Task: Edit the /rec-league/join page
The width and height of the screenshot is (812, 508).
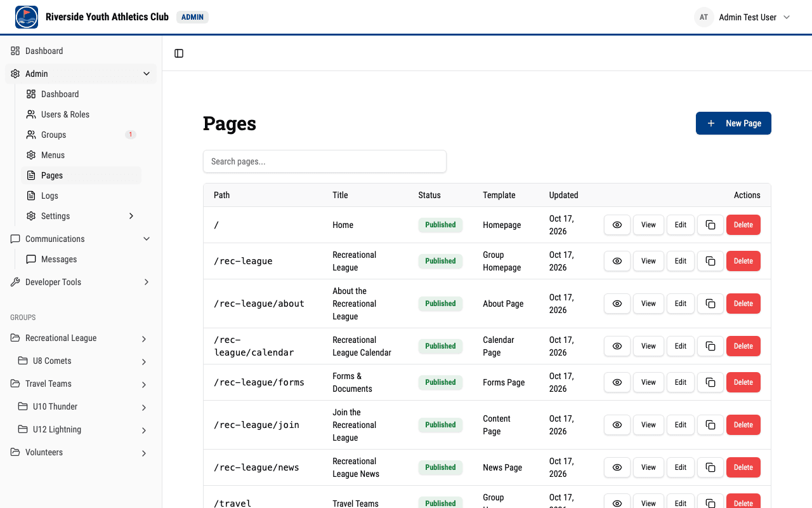Action: pos(681,425)
